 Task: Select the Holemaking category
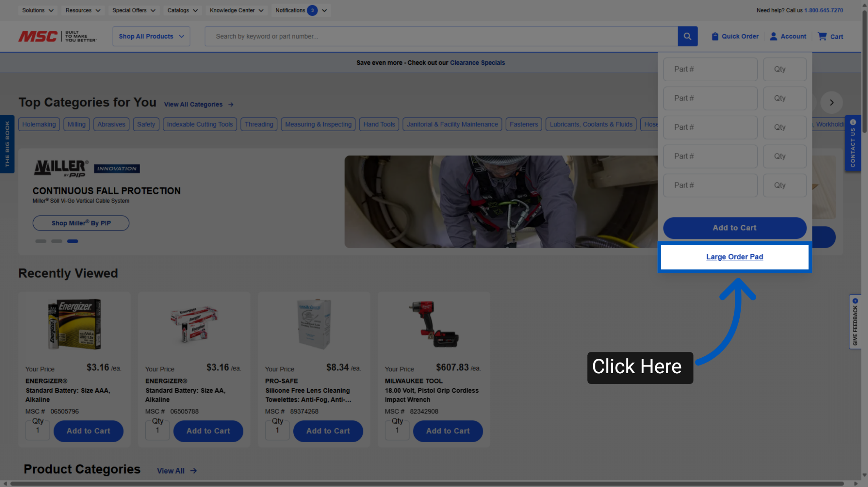click(x=39, y=125)
